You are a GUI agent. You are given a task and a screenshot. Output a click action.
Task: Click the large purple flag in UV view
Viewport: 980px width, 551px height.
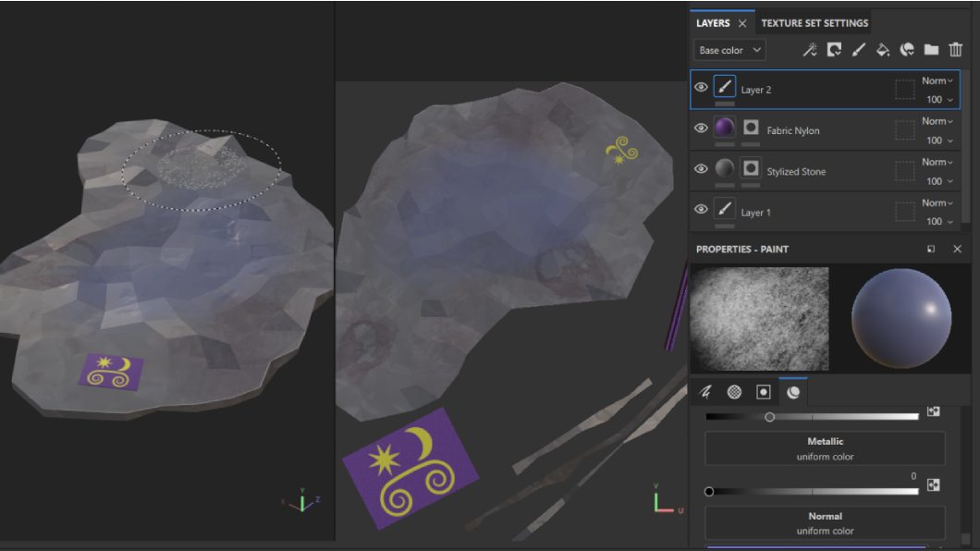(x=410, y=469)
